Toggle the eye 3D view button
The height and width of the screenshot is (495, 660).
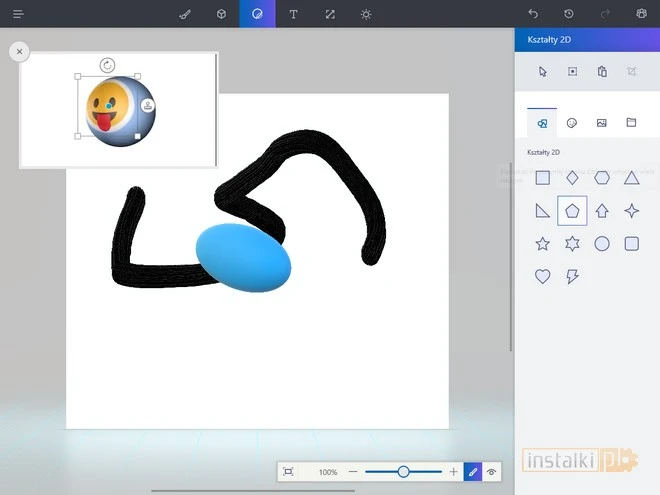(x=492, y=471)
